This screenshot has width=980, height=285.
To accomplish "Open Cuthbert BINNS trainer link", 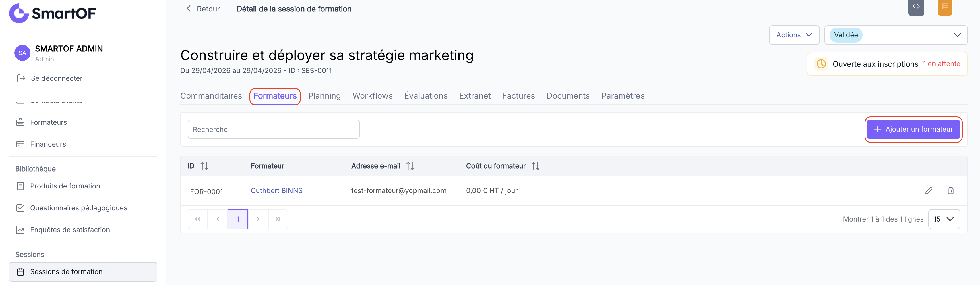I will (x=277, y=191).
